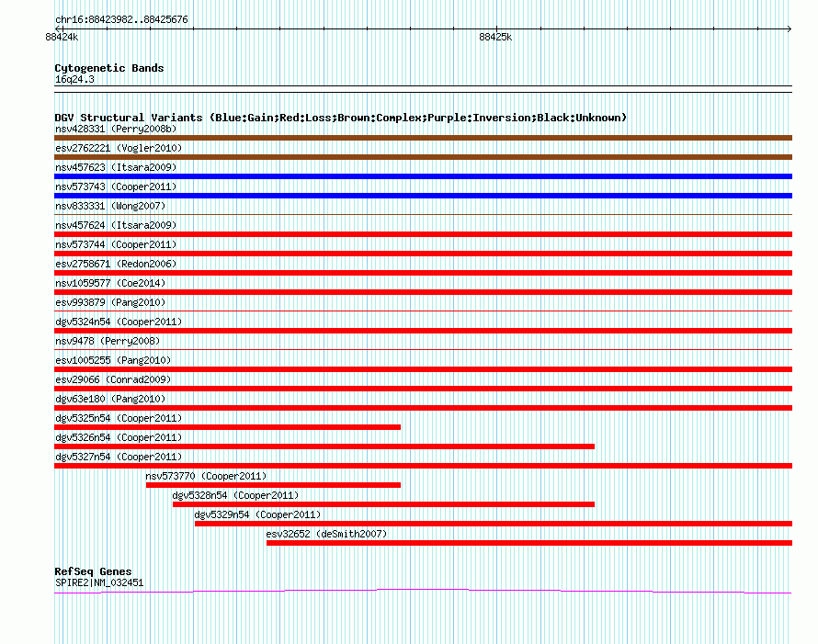Select the esv29066 (Conrad2009) label

point(113,379)
